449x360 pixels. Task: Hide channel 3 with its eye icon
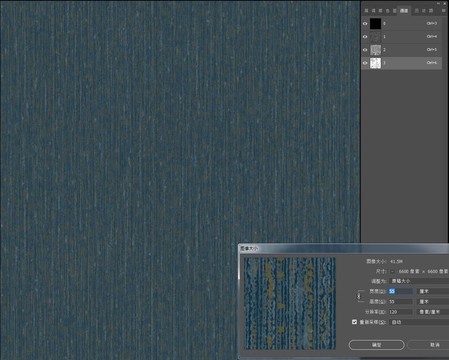click(x=365, y=63)
